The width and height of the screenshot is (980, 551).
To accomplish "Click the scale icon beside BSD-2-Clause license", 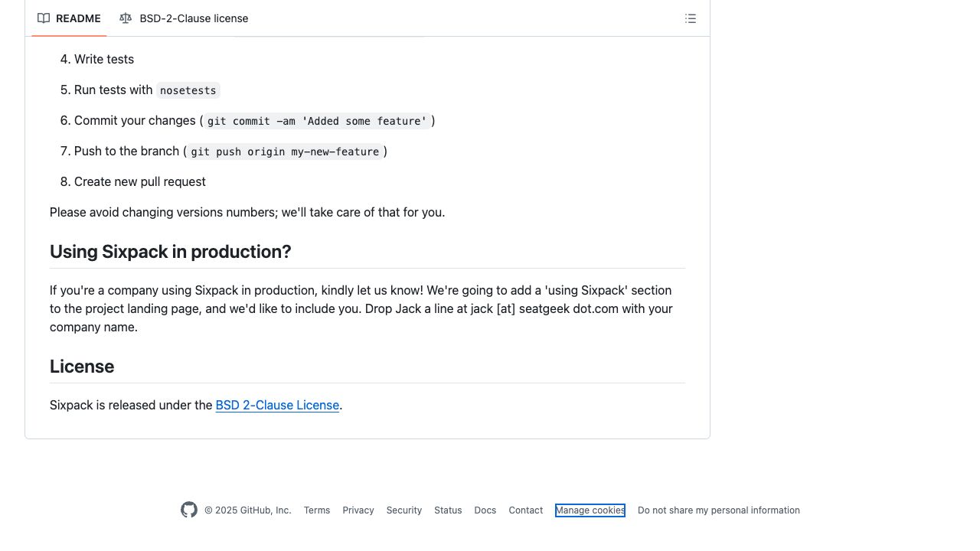I will (x=126, y=18).
